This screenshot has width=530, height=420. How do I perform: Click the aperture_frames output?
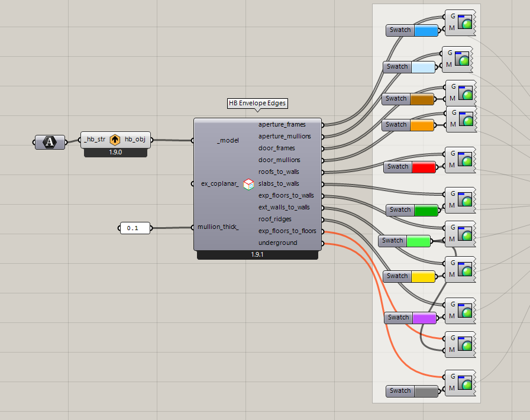coord(283,125)
